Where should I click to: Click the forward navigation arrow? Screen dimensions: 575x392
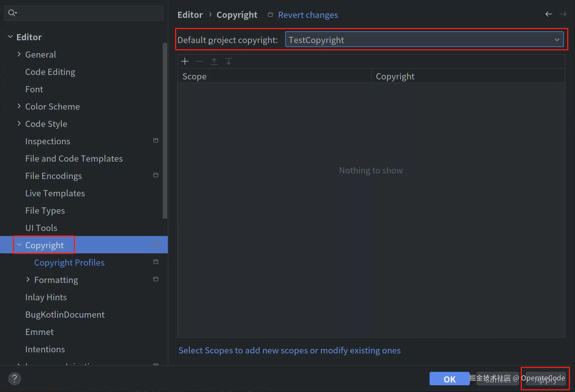(x=563, y=14)
